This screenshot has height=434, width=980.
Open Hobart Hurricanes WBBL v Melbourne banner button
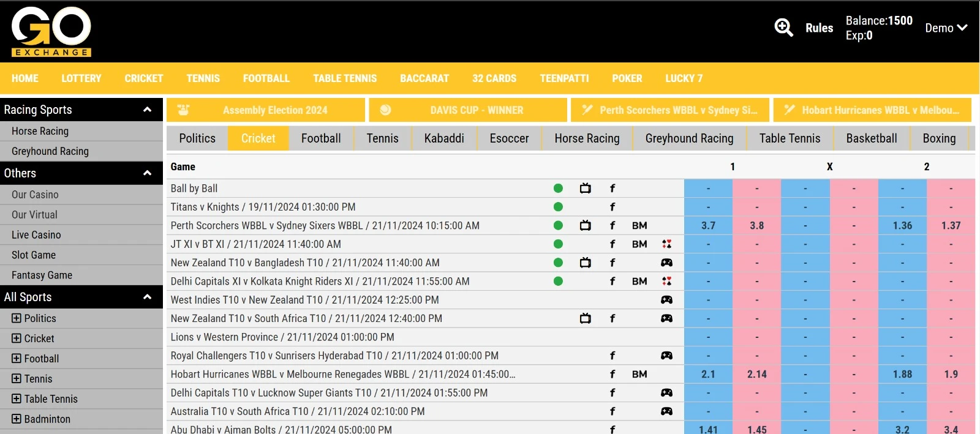[872, 110]
